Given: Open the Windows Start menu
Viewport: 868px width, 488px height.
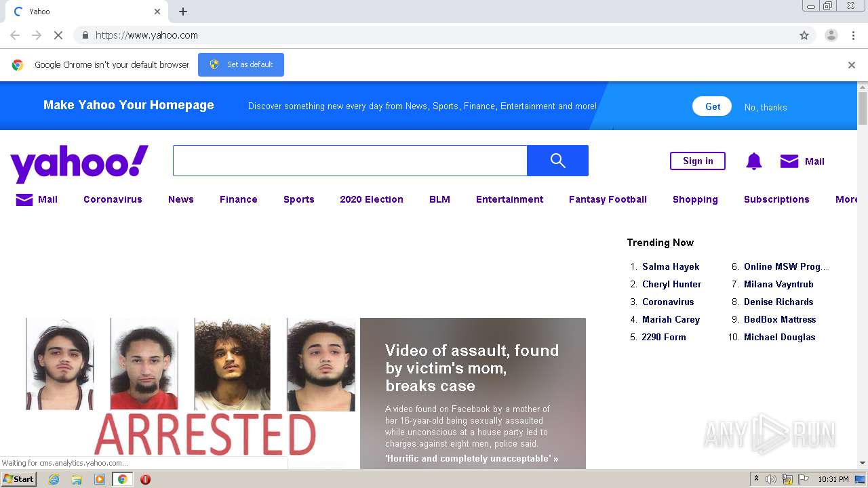Looking at the screenshot, I should 18,479.
